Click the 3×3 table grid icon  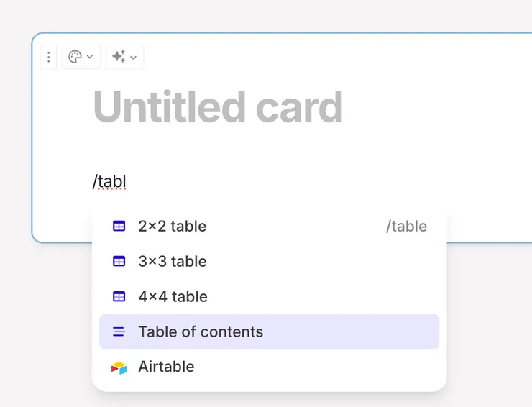tap(119, 262)
